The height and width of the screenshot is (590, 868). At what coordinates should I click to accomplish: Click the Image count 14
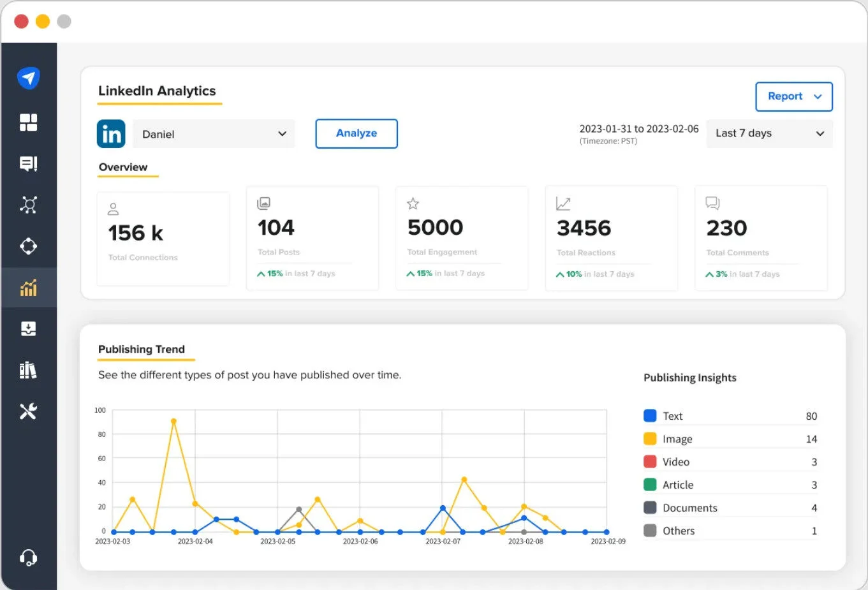811,439
